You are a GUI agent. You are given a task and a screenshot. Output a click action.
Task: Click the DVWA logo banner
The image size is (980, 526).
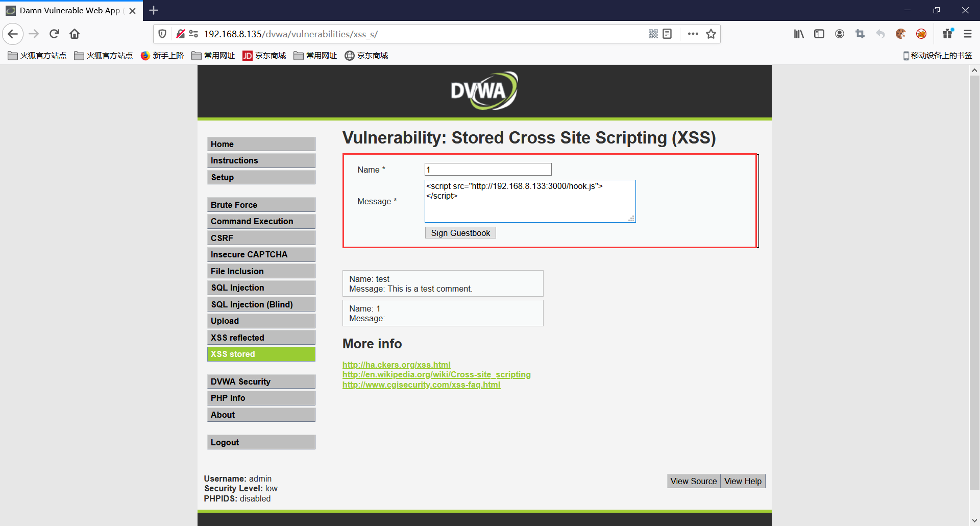pos(484,91)
